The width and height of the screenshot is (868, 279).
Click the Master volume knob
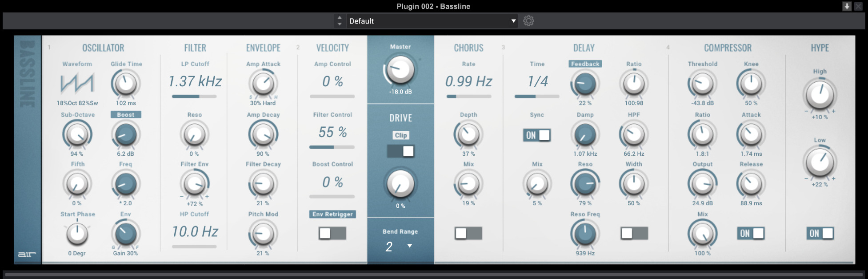(400, 69)
